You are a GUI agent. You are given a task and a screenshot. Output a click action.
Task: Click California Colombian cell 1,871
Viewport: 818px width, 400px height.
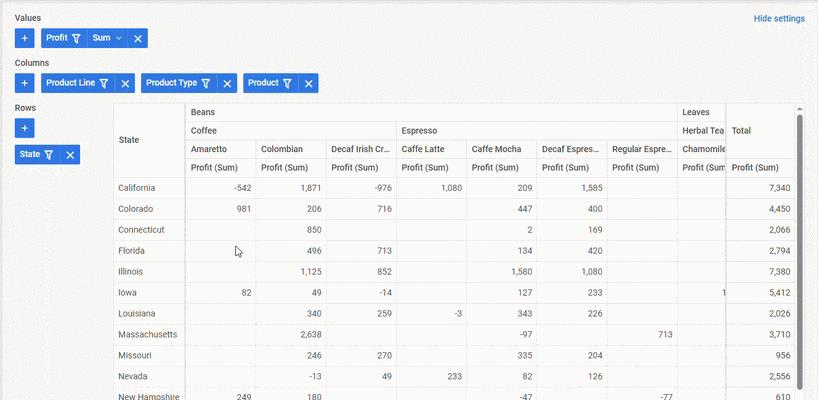coord(291,188)
